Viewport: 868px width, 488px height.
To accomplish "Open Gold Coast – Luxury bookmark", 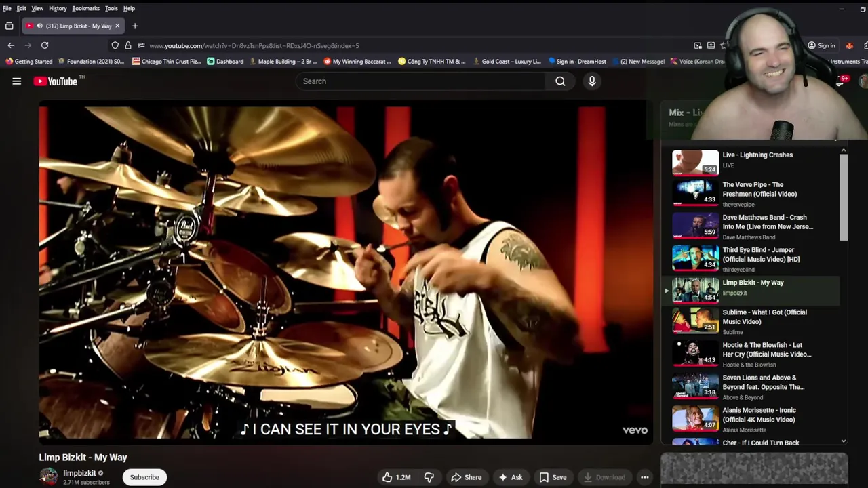I will (x=507, y=61).
